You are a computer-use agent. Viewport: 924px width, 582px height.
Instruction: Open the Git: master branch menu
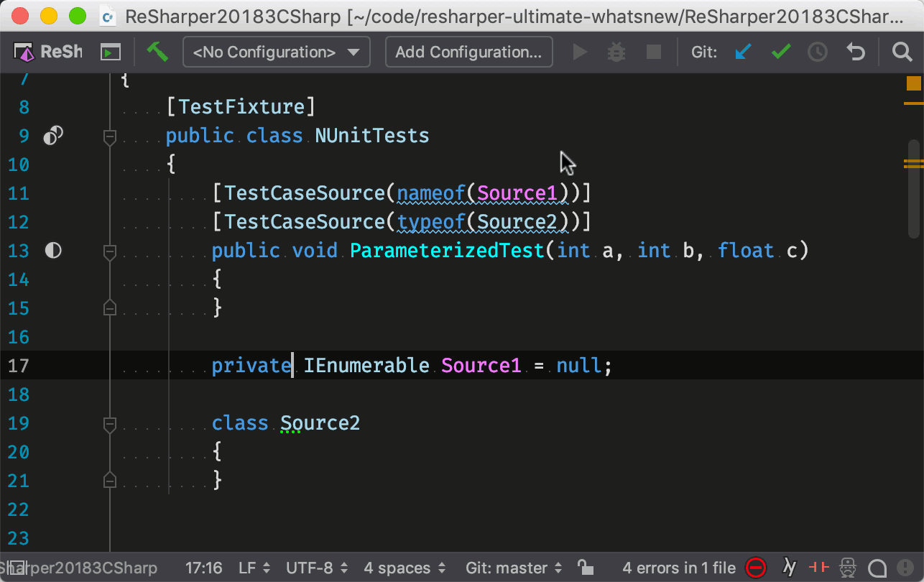click(513, 568)
